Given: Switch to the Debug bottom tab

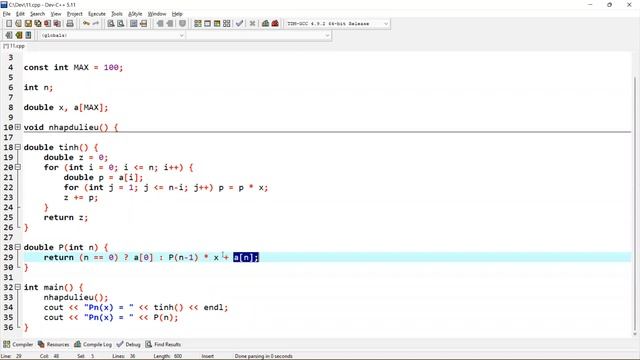Looking at the screenshot, I should (x=129, y=344).
